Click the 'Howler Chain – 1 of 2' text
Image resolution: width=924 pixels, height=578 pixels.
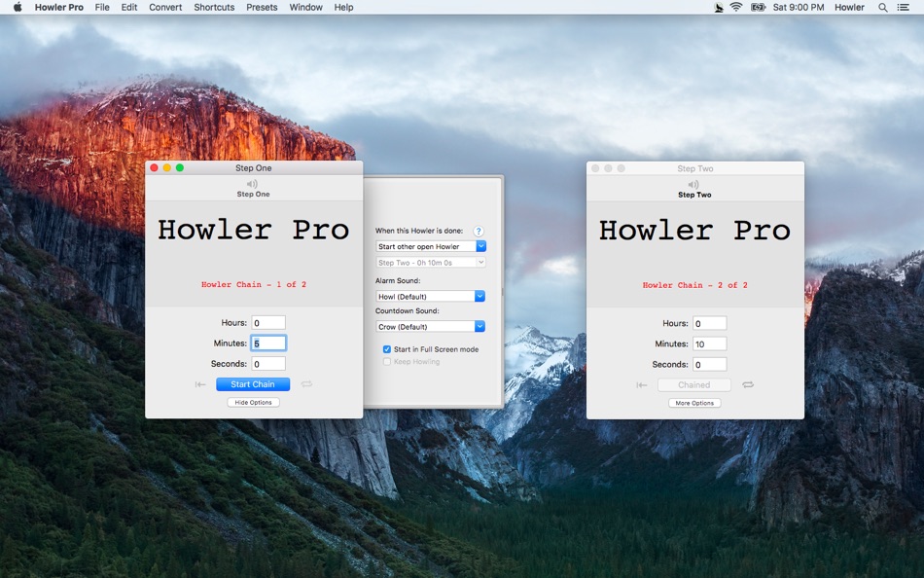click(254, 284)
